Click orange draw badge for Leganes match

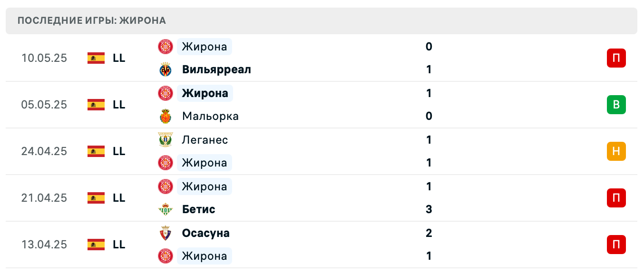pos(616,151)
